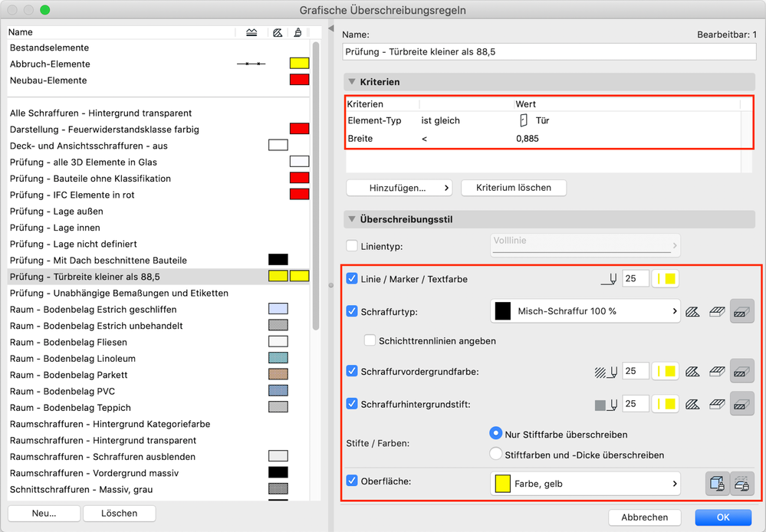Uncheck the Schraffurtyp checkbox
This screenshot has width=766, height=532.
(x=352, y=310)
